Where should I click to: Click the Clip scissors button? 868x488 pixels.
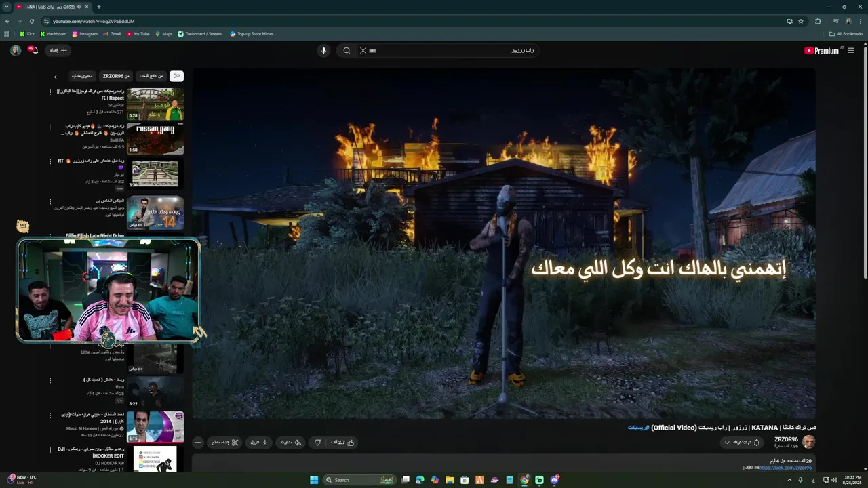pyautogui.click(x=225, y=443)
